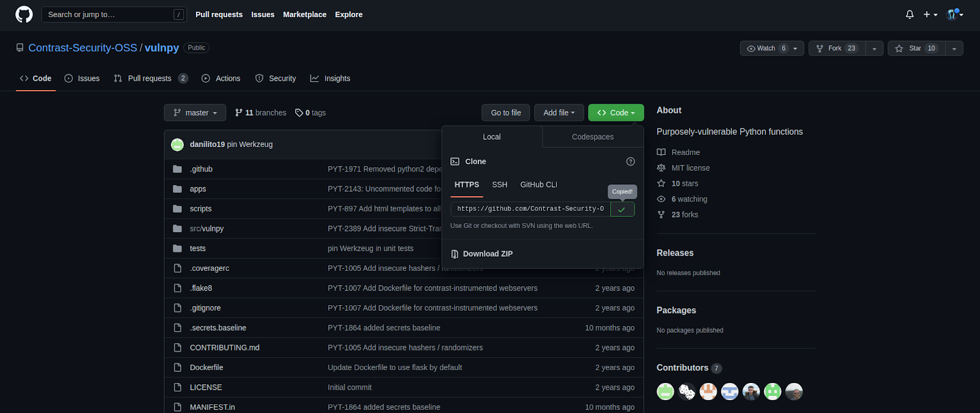Click the Download ZIP link
The image size is (980, 413).
pos(488,254)
